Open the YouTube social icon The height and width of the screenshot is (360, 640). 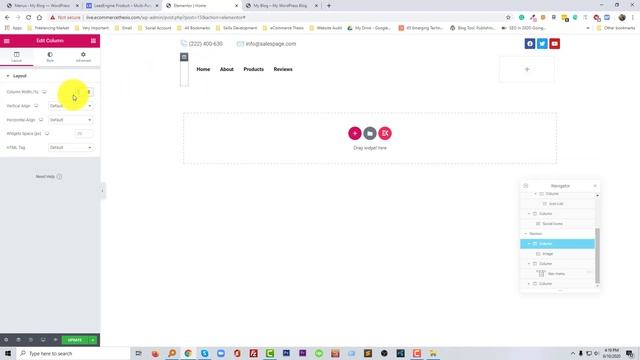[554, 44]
